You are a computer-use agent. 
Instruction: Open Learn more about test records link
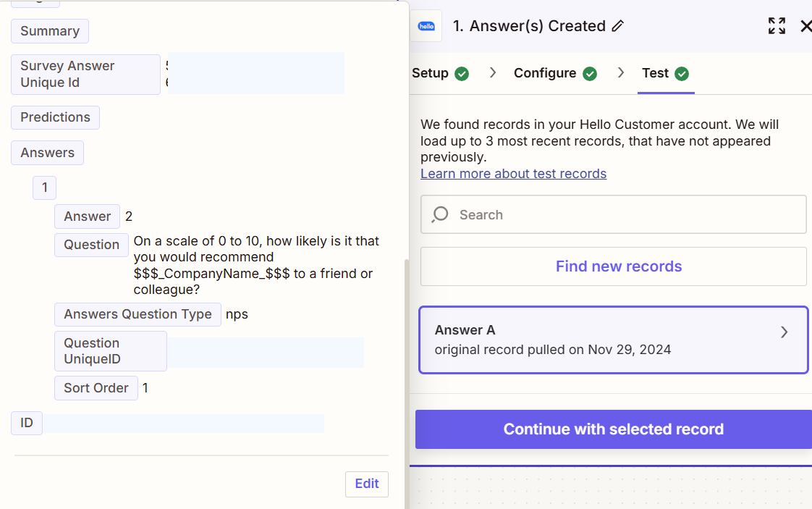pos(513,174)
